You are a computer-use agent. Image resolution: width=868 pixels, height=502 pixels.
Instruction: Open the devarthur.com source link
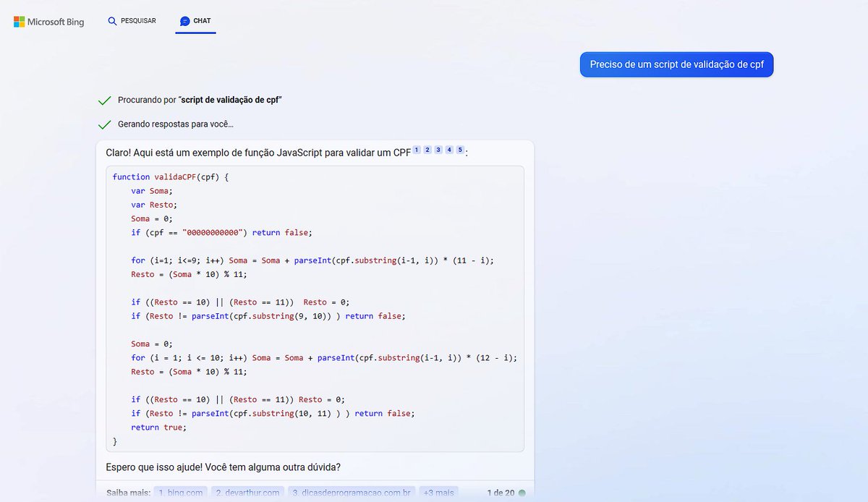247,493
